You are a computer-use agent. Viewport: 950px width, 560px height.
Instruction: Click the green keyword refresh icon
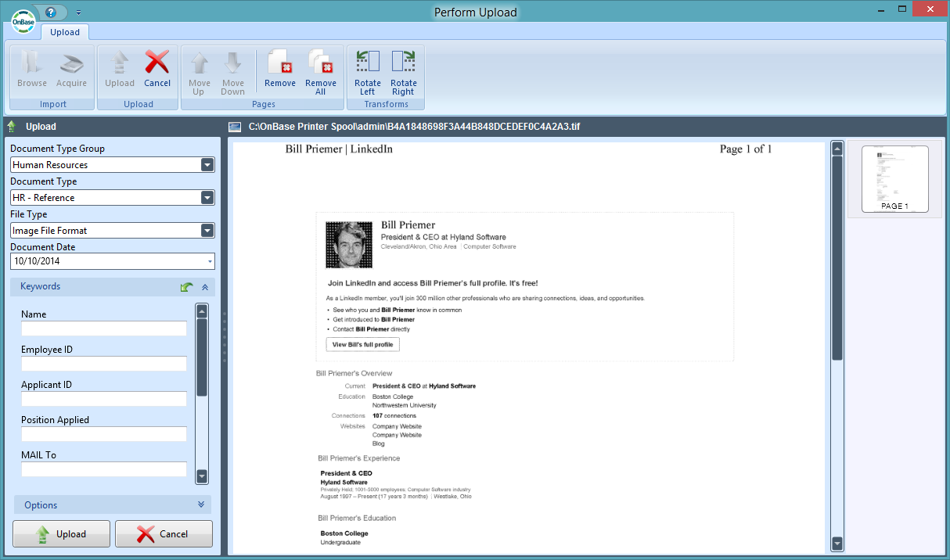click(186, 287)
